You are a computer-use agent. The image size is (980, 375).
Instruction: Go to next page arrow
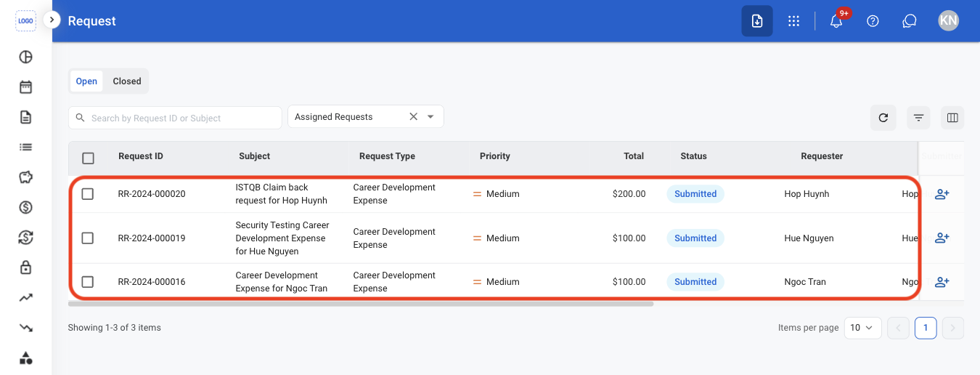click(x=953, y=328)
